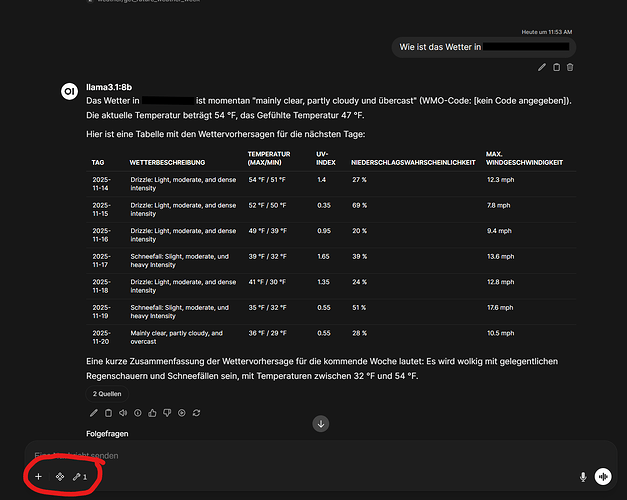Viewport: 627px width, 500px height.
Task: Select the 2025-11-16 date cell
Action: (102, 235)
